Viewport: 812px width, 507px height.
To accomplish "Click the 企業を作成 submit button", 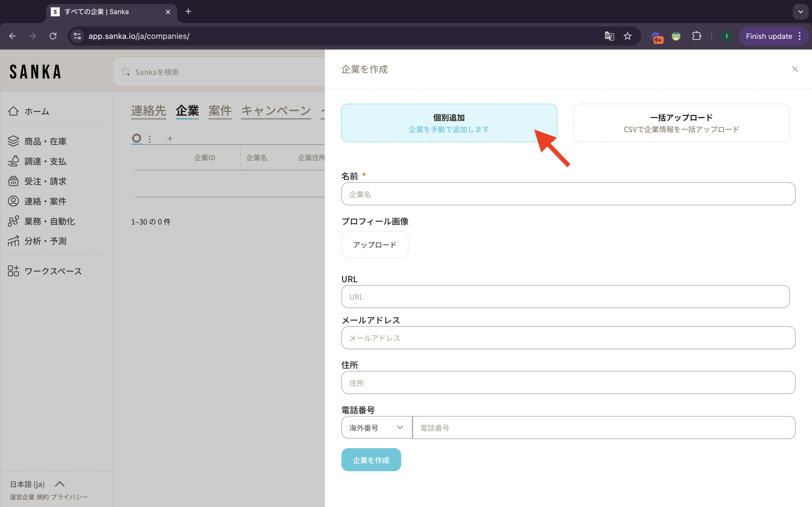I will 371,460.
